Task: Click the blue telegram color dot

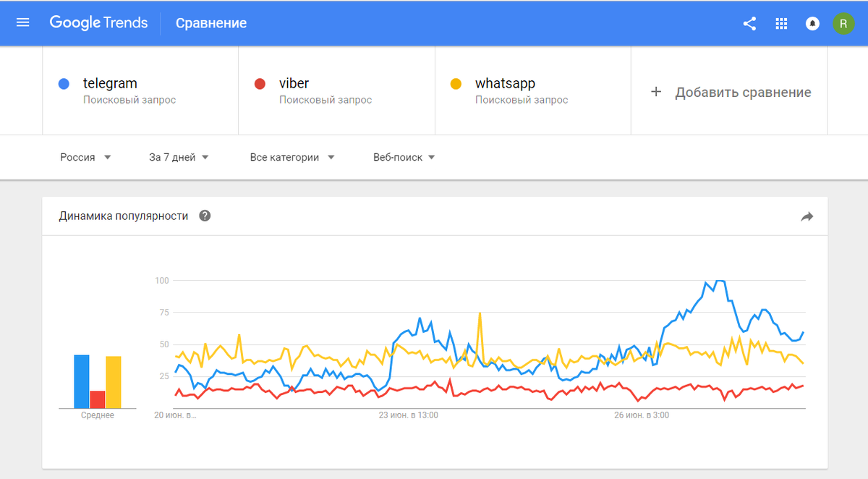Action: click(x=64, y=84)
